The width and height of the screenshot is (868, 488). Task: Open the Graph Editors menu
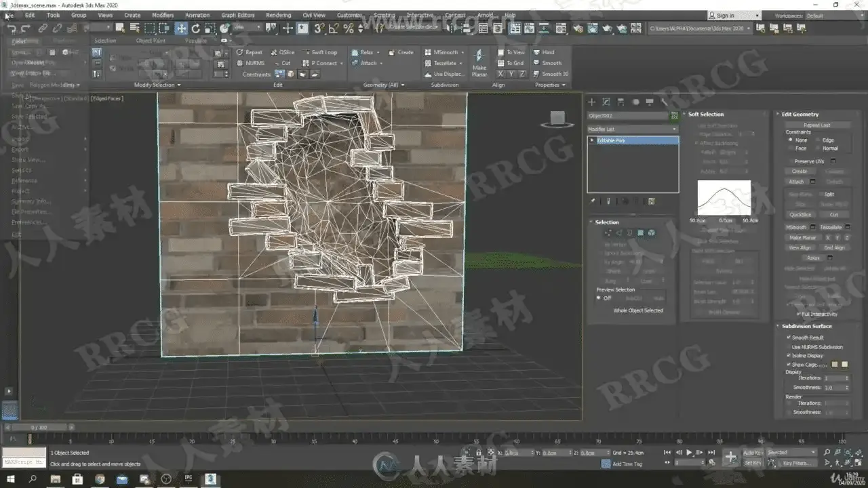click(x=237, y=15)
